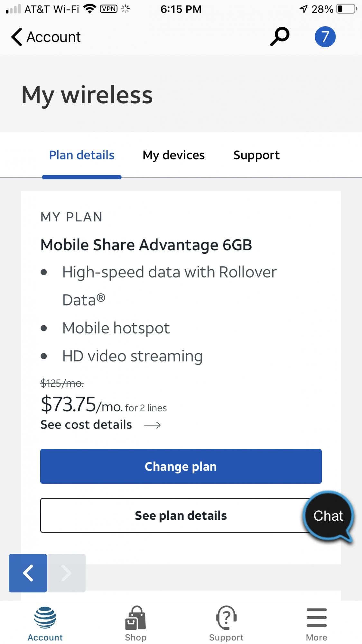Open the Shop bag icon
The width and height of the screenshot is (362, 644).
135,618
